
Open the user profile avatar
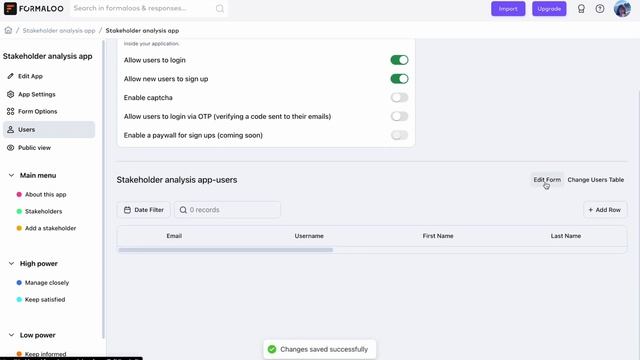622,9
